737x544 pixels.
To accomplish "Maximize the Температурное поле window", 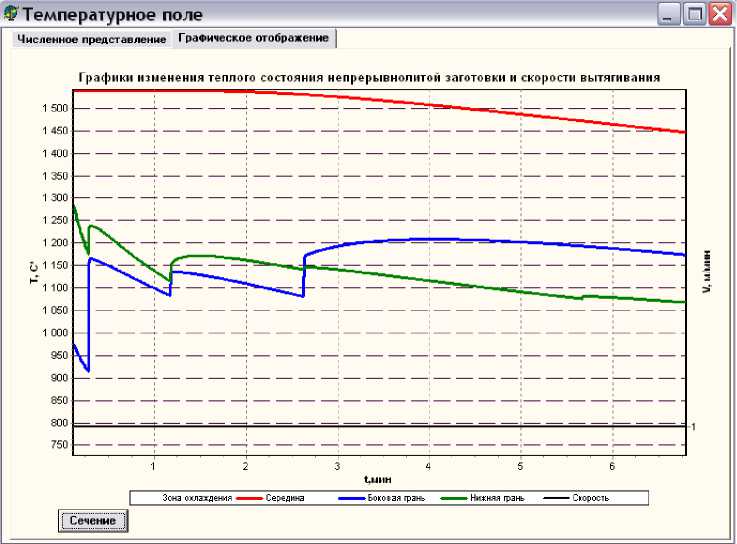I will [x=694, y=14].
